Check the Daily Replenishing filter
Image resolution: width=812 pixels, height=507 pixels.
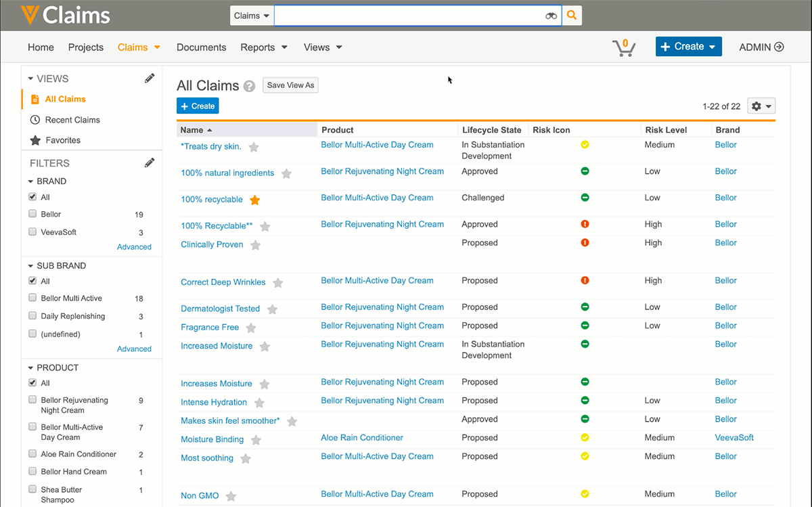click(x=32, y=315)
